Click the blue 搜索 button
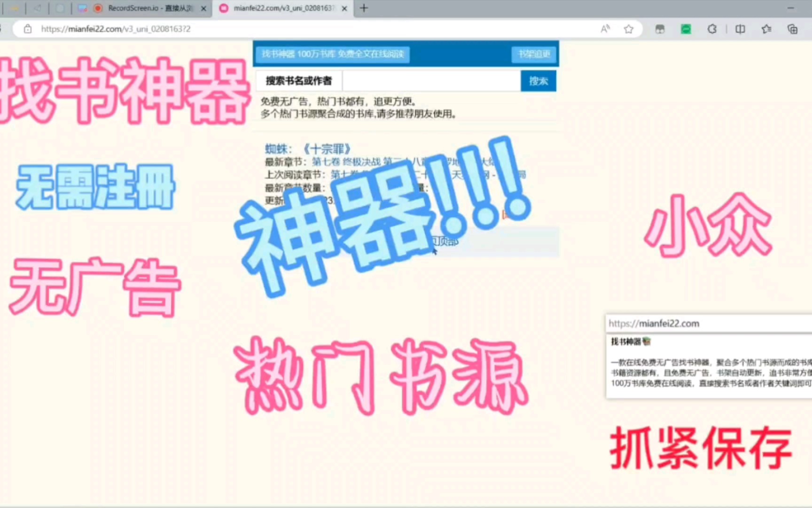The width and height of the screenshot is (812, 508). coord(539,81)
